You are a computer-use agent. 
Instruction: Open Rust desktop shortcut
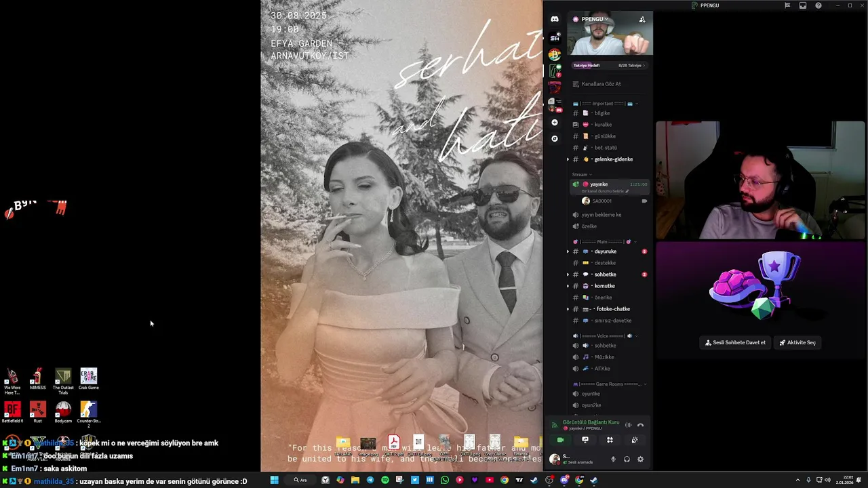[x=38, y=413]
